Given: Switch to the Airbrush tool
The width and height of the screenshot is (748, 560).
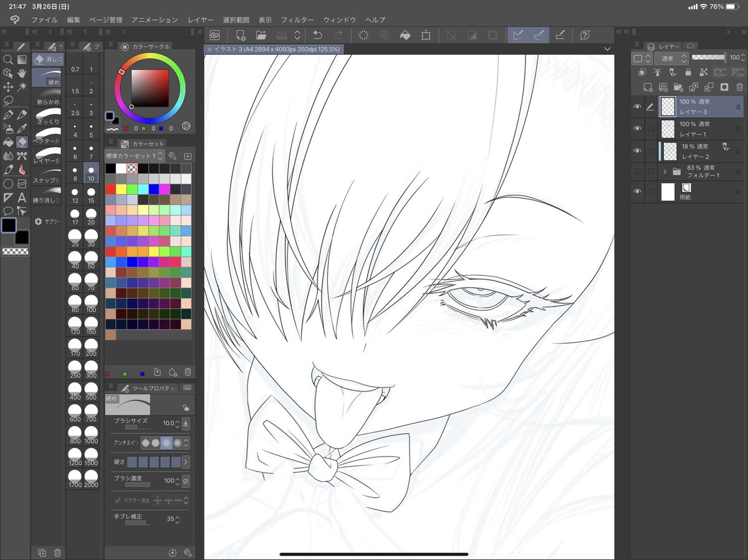Looking at the screenshot, I should 8,128.
